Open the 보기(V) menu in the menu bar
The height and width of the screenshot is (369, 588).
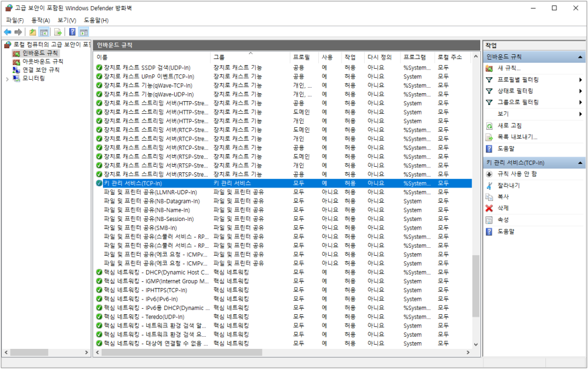[67, 20]
